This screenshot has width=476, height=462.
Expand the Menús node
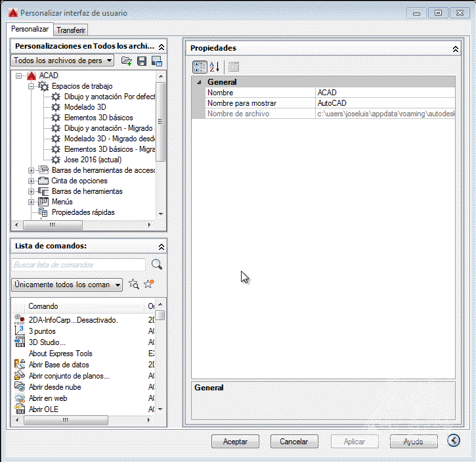(x=32, y=202)
